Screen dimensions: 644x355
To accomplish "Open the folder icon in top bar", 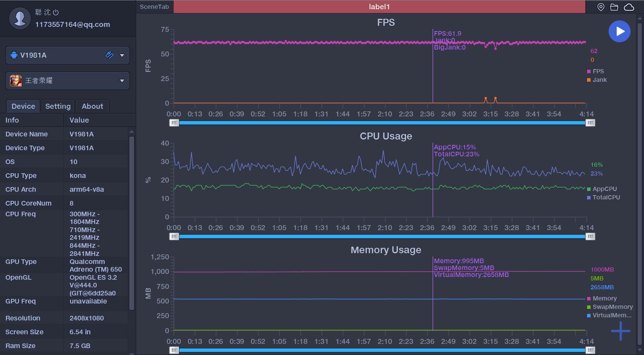I will [614, 7].
